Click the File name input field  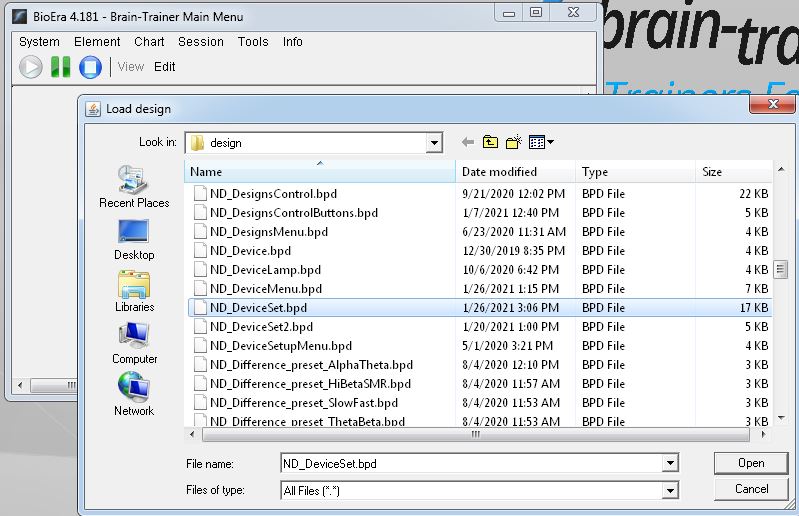(471, 464)
